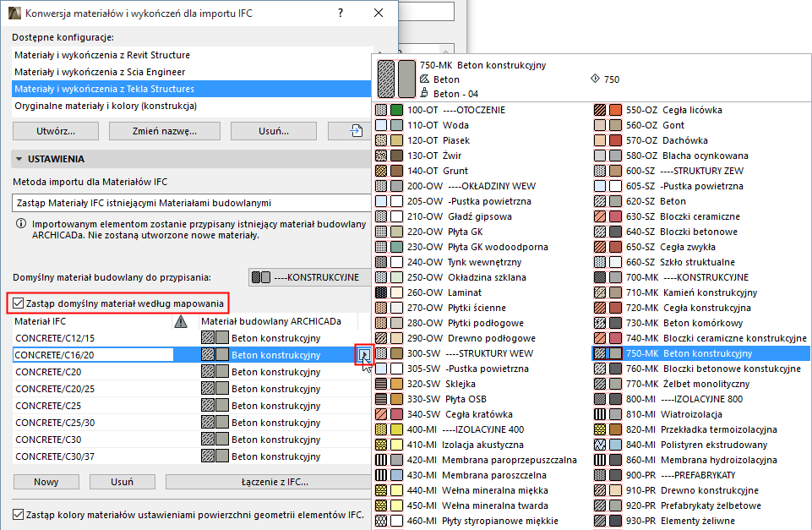Click the help question mark icon

click(x=340, y=13)
